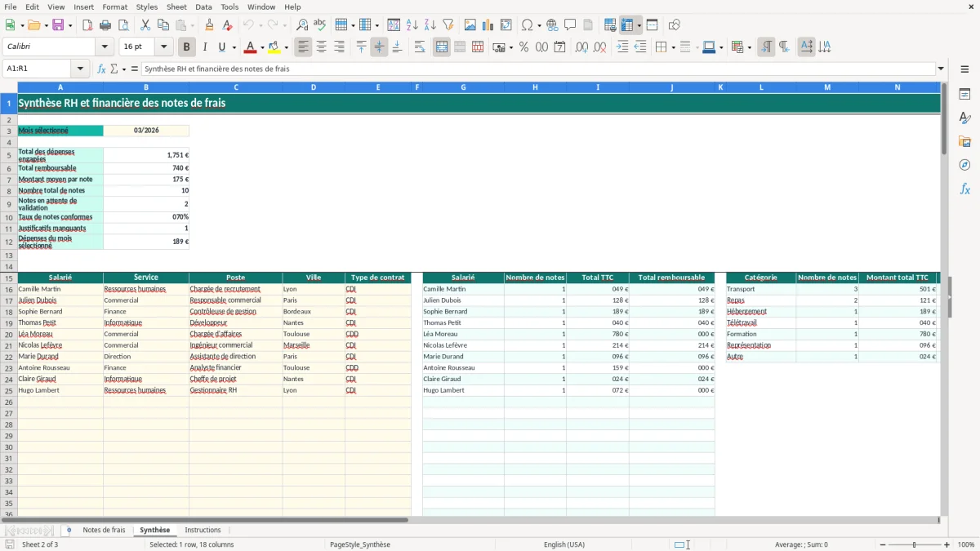Open the Function Wizard fx icon
This screenshot has height=551, width=980.
[101, 69]
